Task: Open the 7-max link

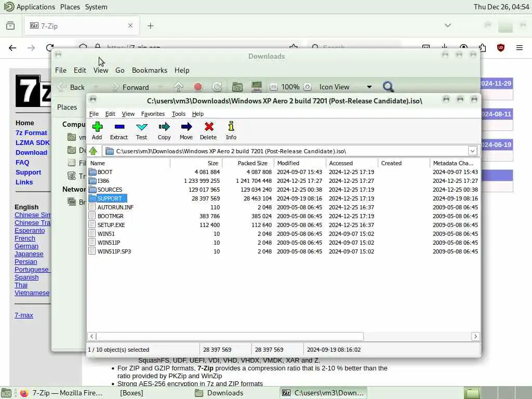Action: tap(24, 315)
